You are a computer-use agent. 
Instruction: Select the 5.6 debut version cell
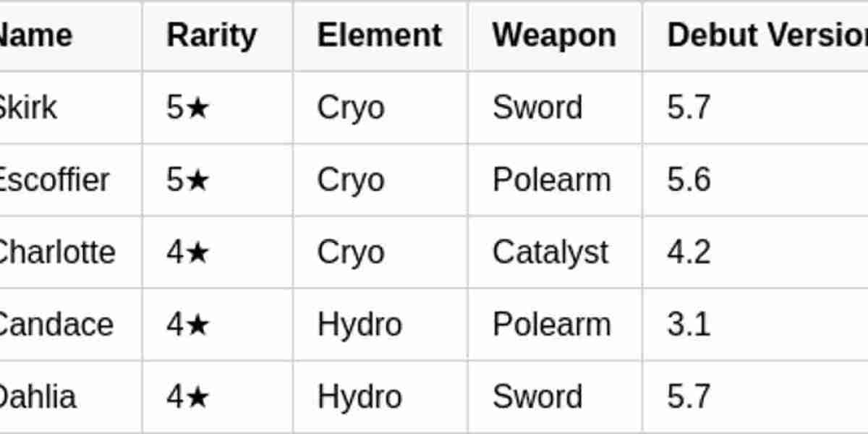pyautogui.click(x=689, y=180)
